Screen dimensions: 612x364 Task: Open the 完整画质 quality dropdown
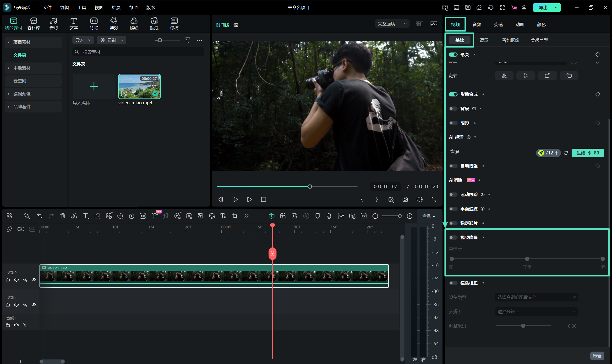(392, 24)
